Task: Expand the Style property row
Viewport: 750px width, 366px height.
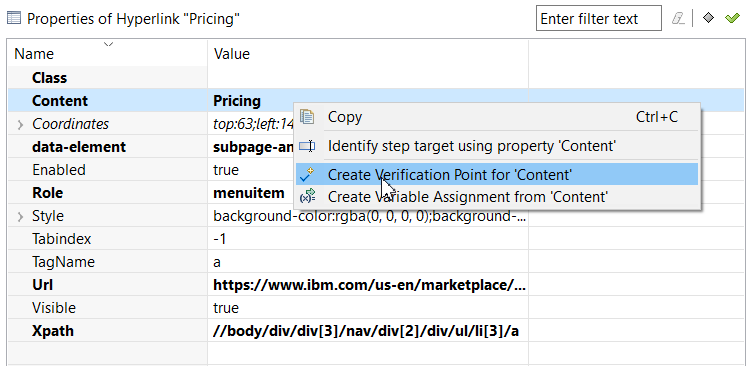Action: click(20, 217)
